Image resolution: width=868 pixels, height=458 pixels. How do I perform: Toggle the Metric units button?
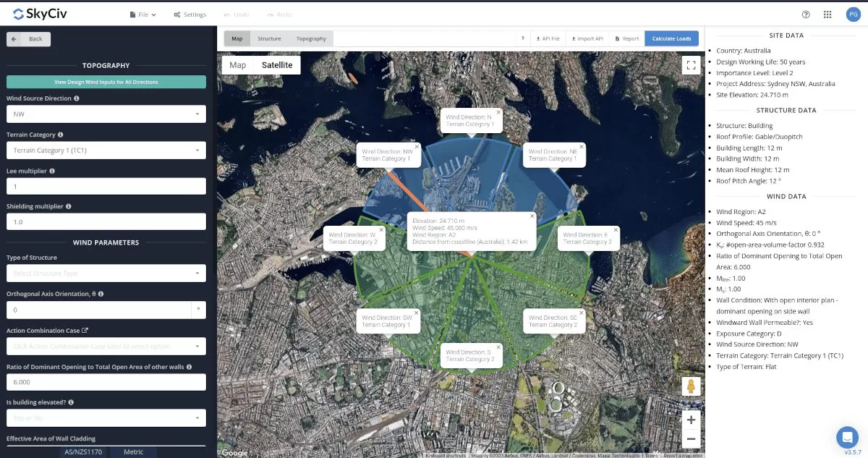(x=134, y=452)
